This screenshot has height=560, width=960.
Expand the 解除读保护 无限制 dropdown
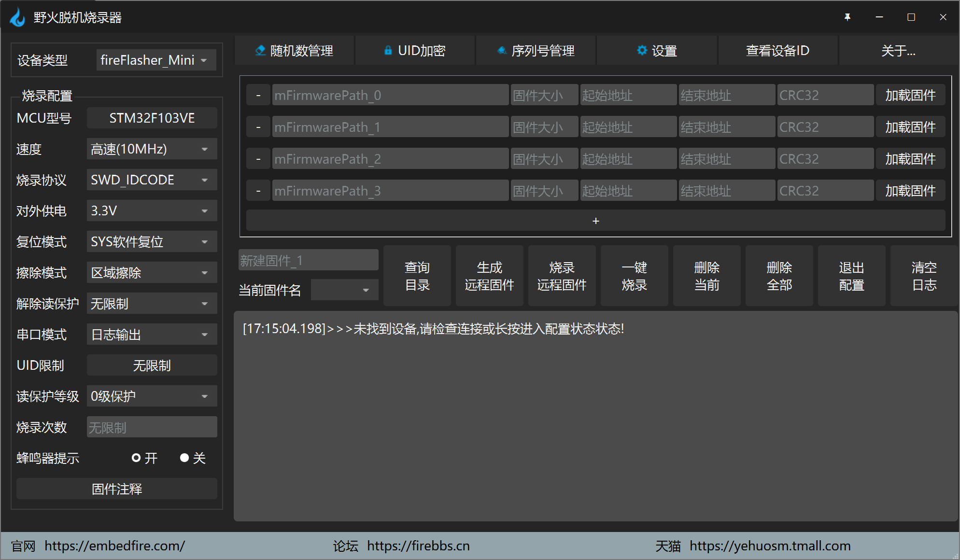(152, 303)
